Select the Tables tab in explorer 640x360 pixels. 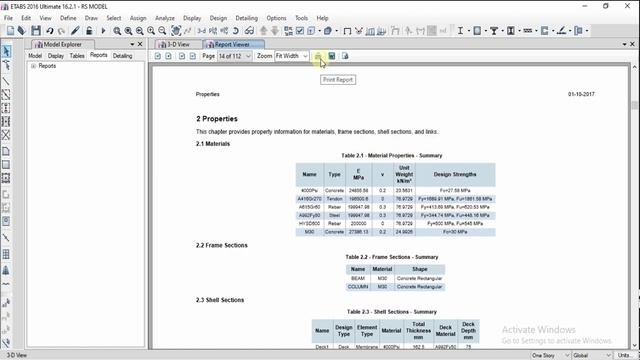click(x=77, y=56)
